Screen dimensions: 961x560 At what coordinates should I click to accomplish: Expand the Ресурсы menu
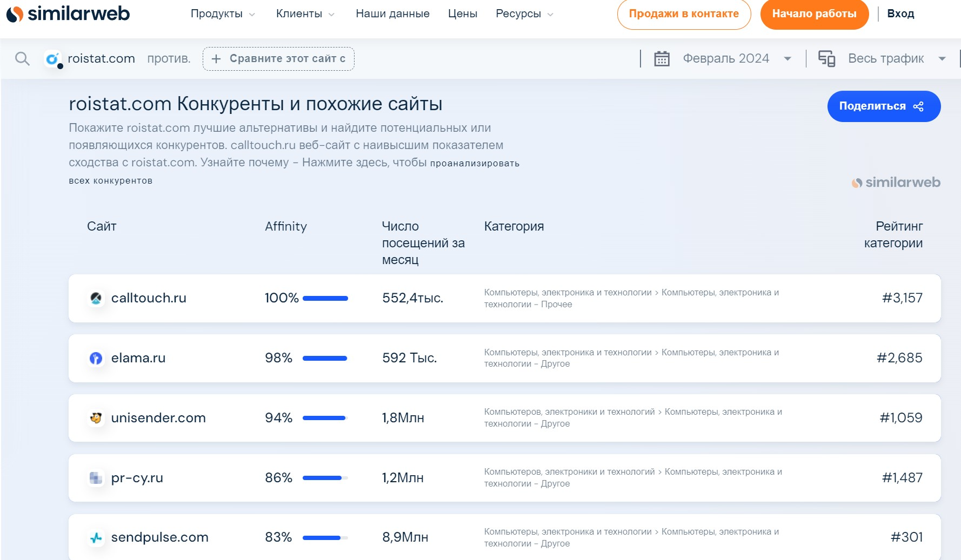(524, 14)
